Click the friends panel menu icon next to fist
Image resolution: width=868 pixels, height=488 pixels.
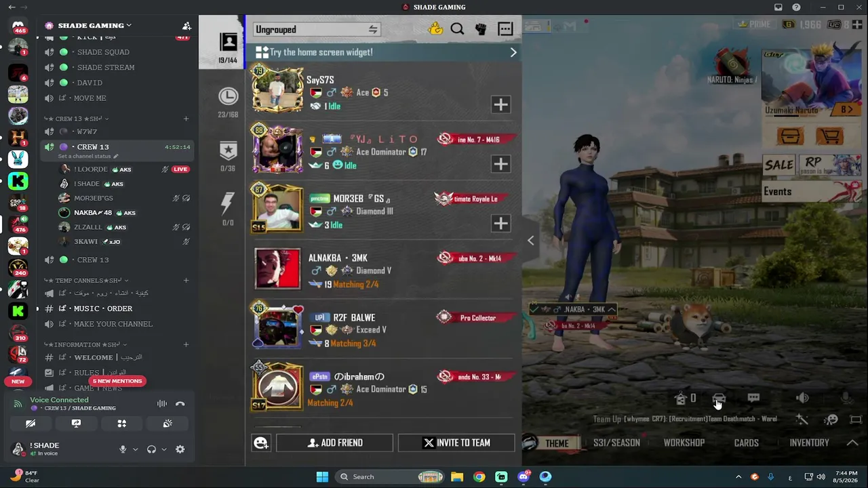pos(505,29)
